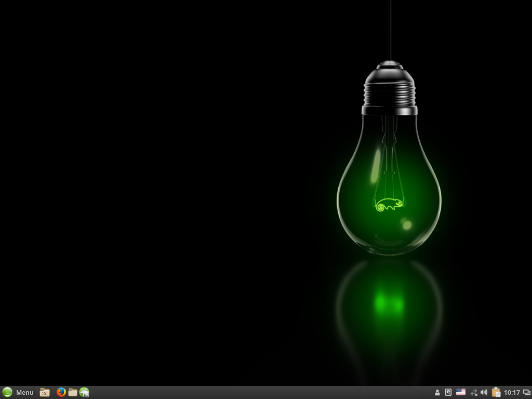This screenshot has height=399, width=532.
Task: Click the square pointer tray icon
Action: (x=448, y=392)
